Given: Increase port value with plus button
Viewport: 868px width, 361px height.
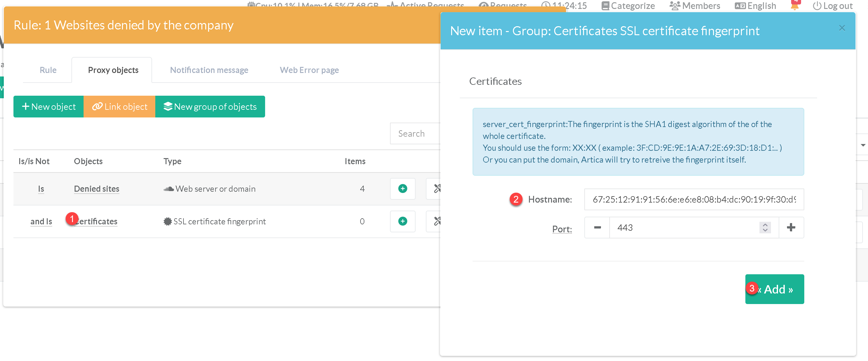Looking at the screenshot, I should pos(791,228).
